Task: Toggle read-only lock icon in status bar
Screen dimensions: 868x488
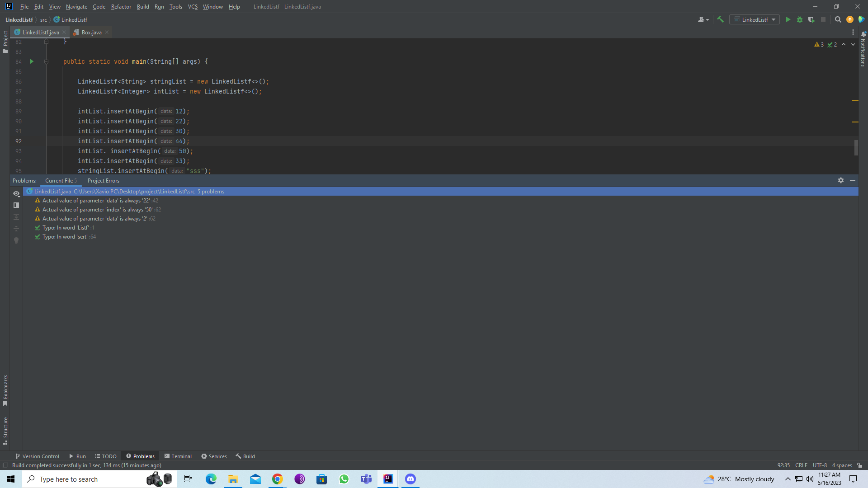Action: pyautogui.click(x=860, y=465)
